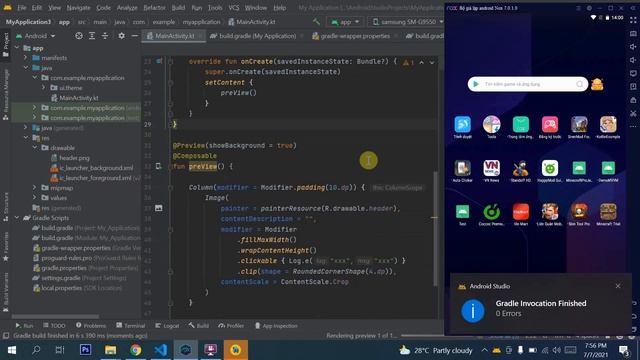Open the Profiler tool window
The width and height of the screenshot is (640, 360).
point(231,325)
